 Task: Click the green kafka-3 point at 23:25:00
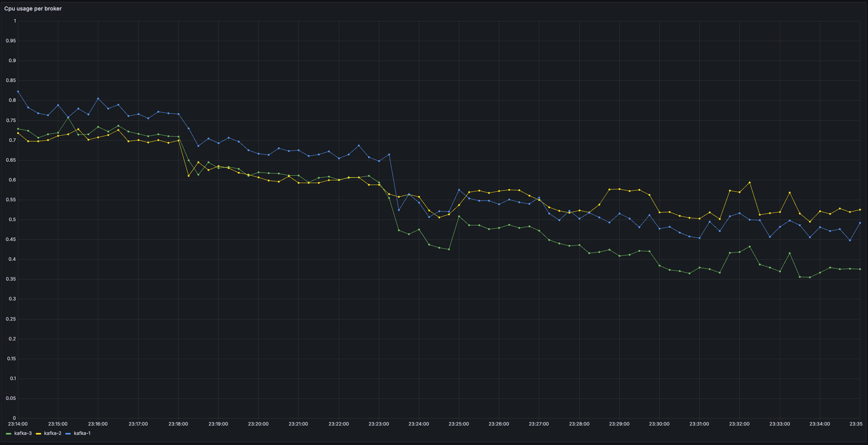click(459, 216)
